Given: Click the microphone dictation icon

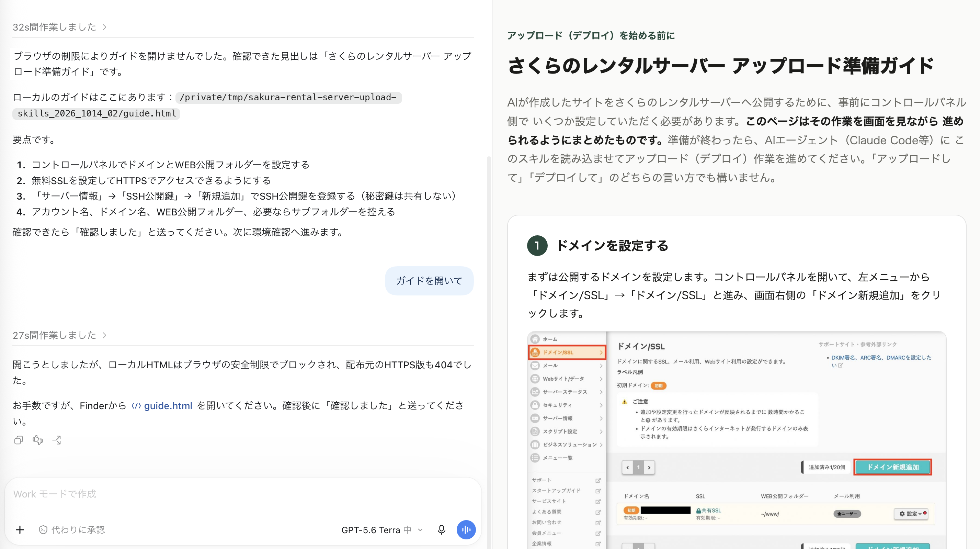Looking at the screenshot, I should [x=441, y=529].
